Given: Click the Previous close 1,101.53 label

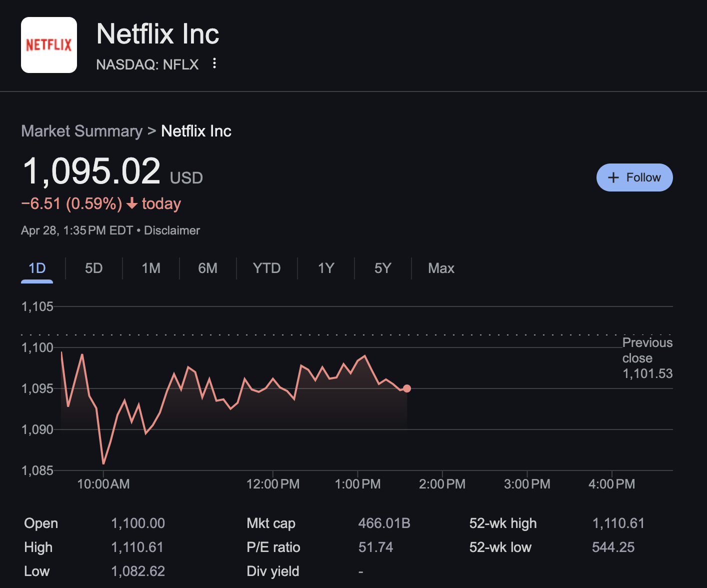Looking at the screenshot, I should click(x=647, y=358).
